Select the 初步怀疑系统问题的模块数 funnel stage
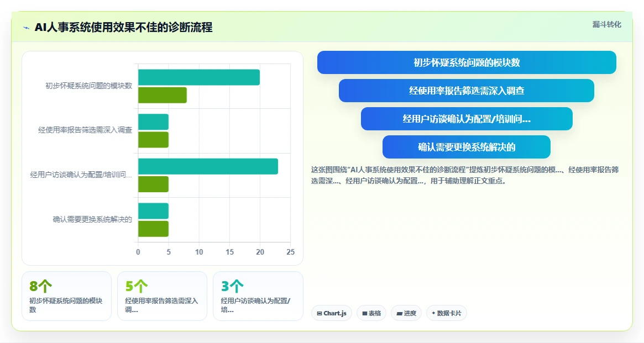 467,62
